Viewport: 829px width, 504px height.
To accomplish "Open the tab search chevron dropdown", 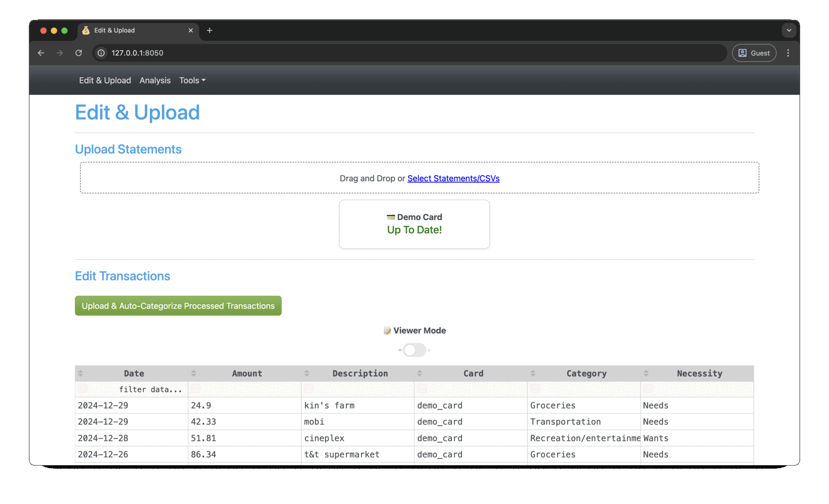I will tap(789, 30).
